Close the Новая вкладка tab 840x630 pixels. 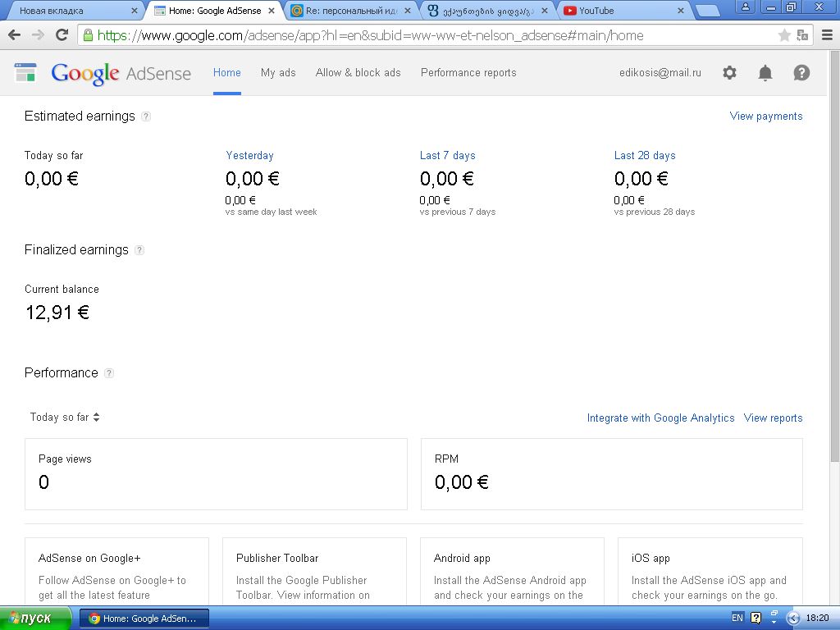[x=134, y=11]
